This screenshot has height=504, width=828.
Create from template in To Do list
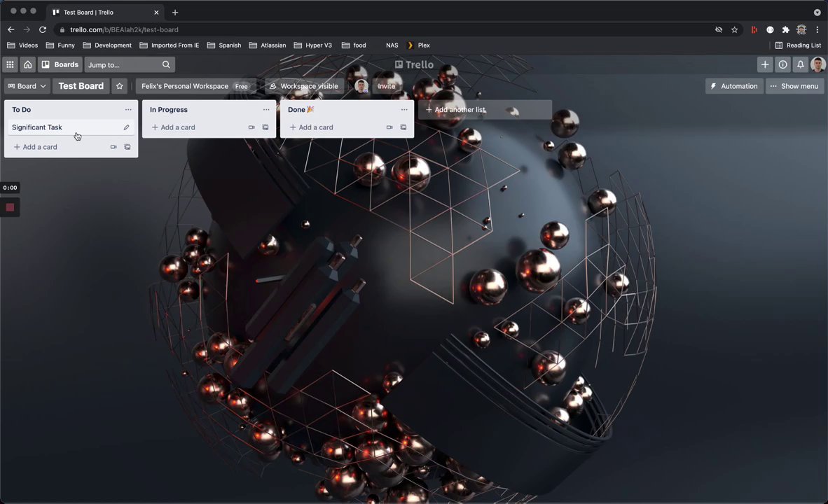pyautogui.click(x=127, y=147)
